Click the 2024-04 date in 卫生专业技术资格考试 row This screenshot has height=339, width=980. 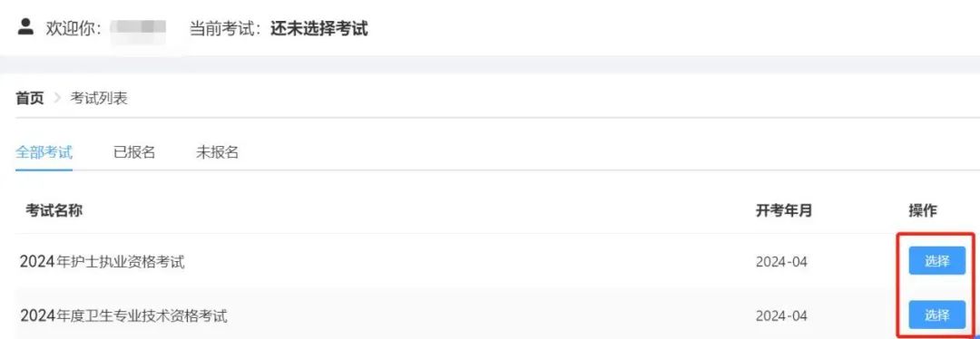pos(781,316)
